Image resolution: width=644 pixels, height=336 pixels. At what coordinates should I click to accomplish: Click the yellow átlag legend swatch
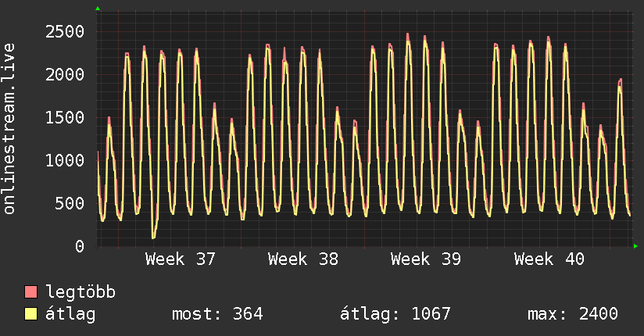(30, 314)
